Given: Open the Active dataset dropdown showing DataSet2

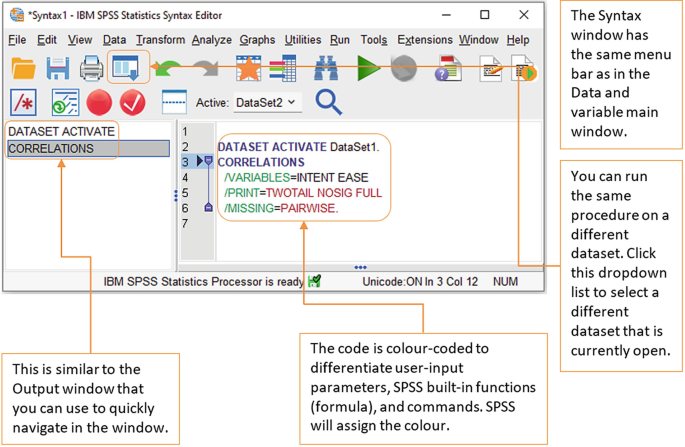Looking at the screenshot, I should pos(266,102).
